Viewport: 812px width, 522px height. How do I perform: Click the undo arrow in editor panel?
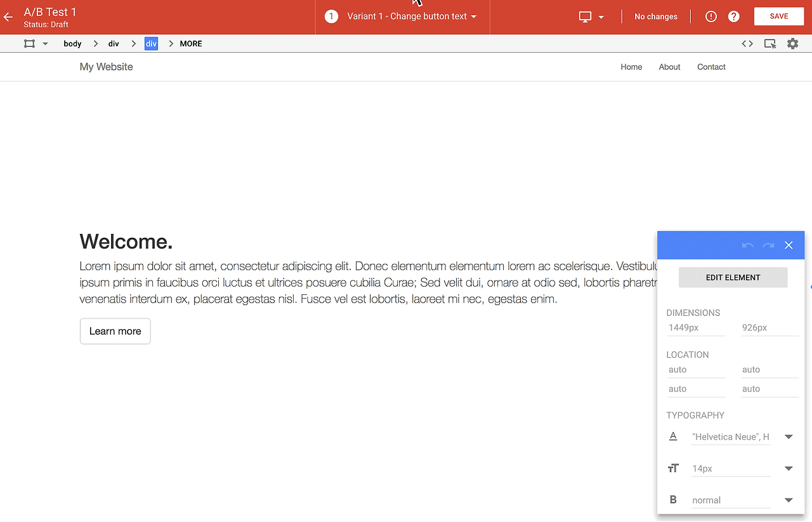pos(748,245)
